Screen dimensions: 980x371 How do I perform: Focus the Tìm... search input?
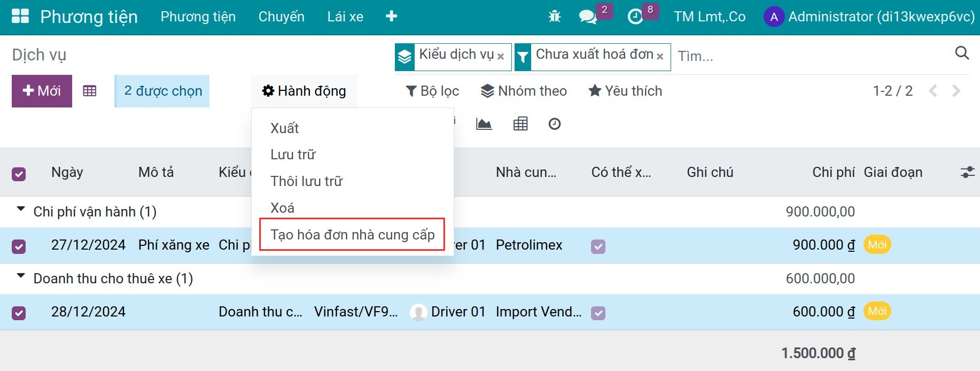(x=812, y=56)
